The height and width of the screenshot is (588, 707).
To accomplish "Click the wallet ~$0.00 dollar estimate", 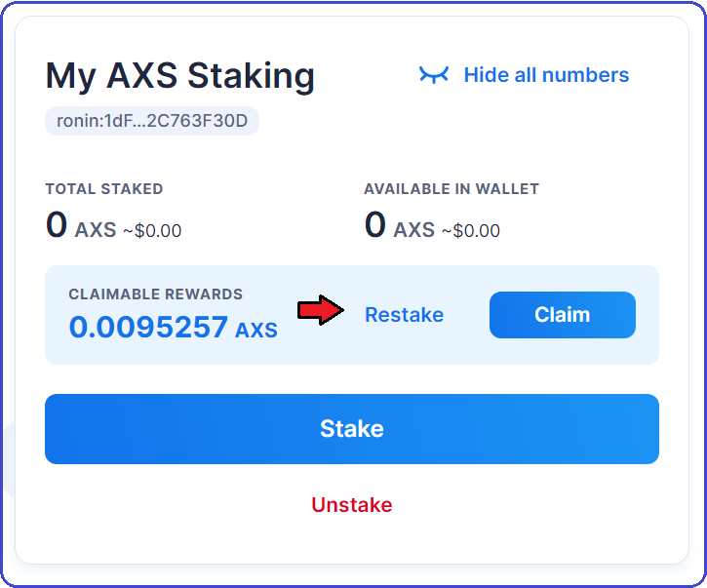I will coord(471,230).
